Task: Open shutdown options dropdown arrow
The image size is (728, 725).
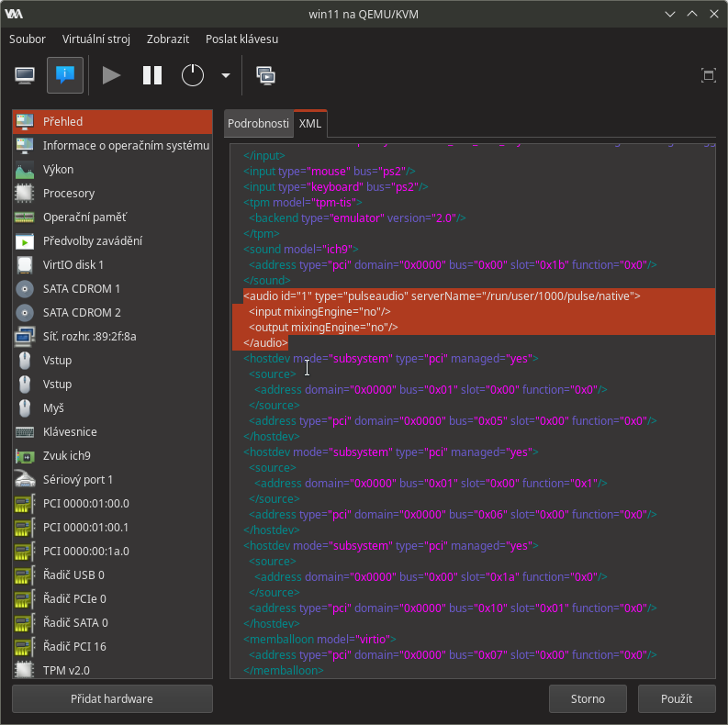Action: coord(226,75)
